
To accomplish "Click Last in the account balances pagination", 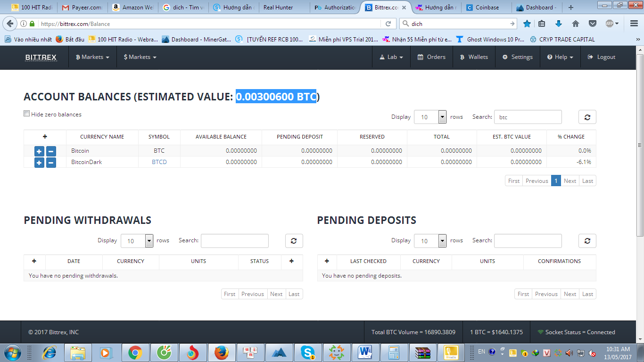I will (x=587, y=181).
